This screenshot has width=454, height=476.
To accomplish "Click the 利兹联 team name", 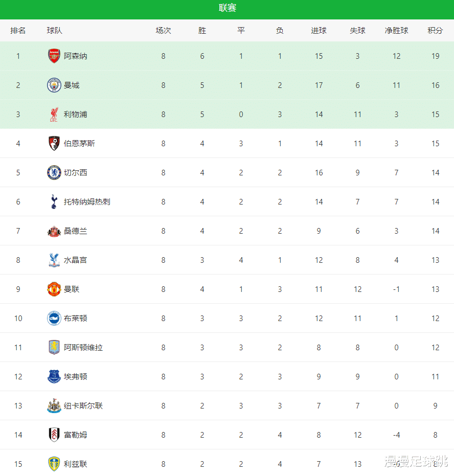I will [75, 464].
